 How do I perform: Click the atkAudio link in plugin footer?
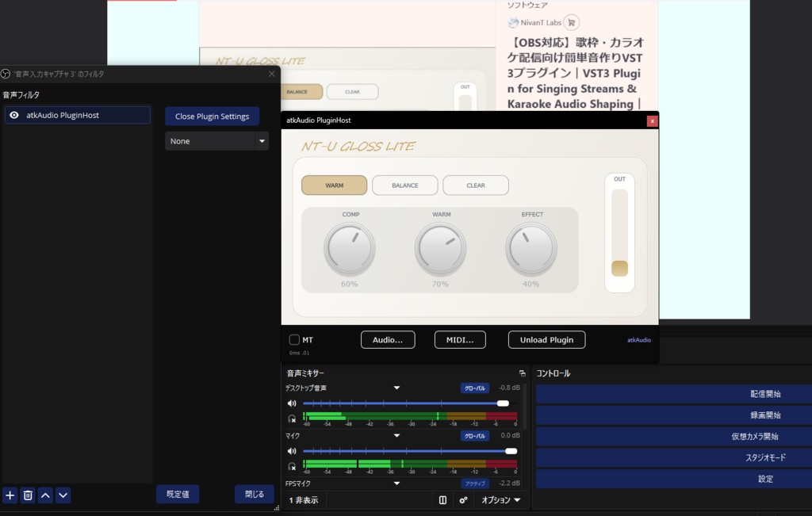tap(639, 340)
